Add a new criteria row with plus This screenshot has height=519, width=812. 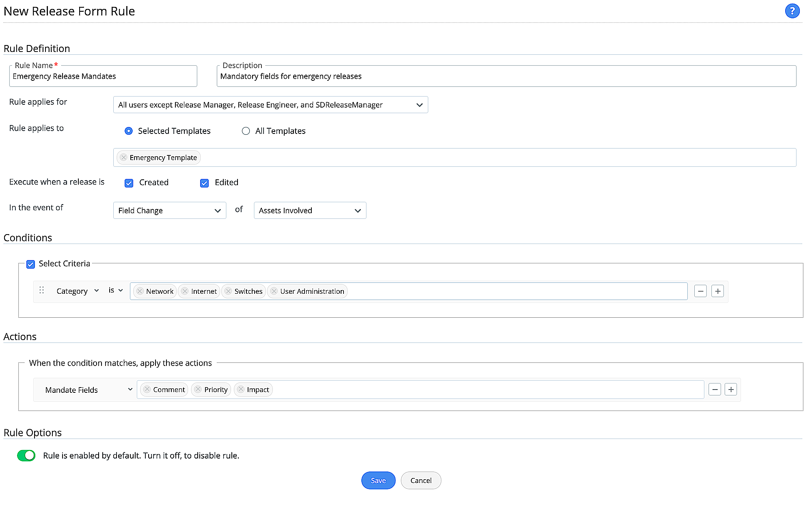pos(717,291)
